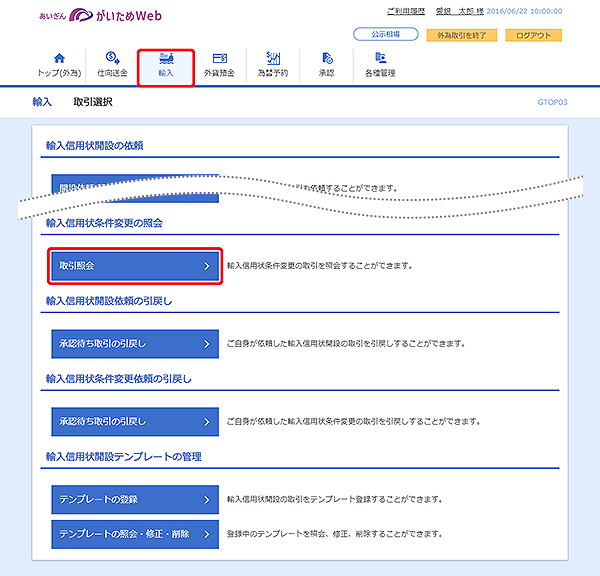Click the テンプレートの登録 button
Viewport: 600px width, 576px height.
(135, 499)
